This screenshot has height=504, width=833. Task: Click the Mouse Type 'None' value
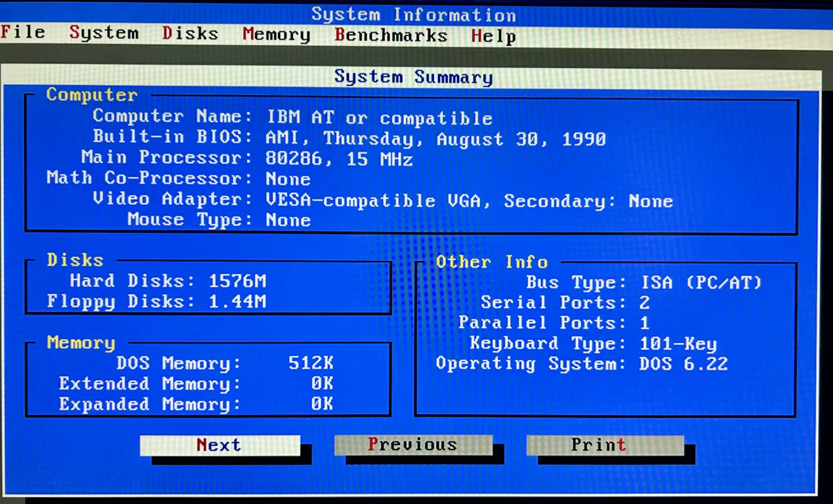[x=288, y=220]
